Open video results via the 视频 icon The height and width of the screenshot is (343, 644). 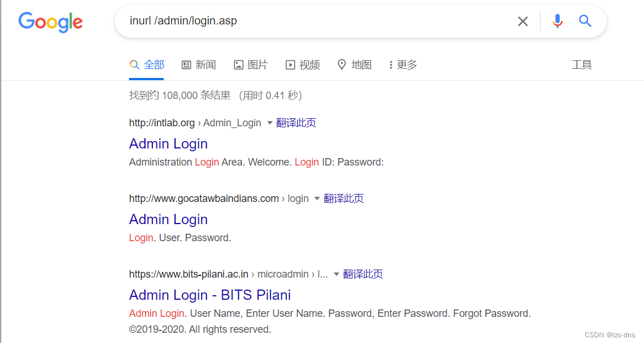click(x=302, y=64)
